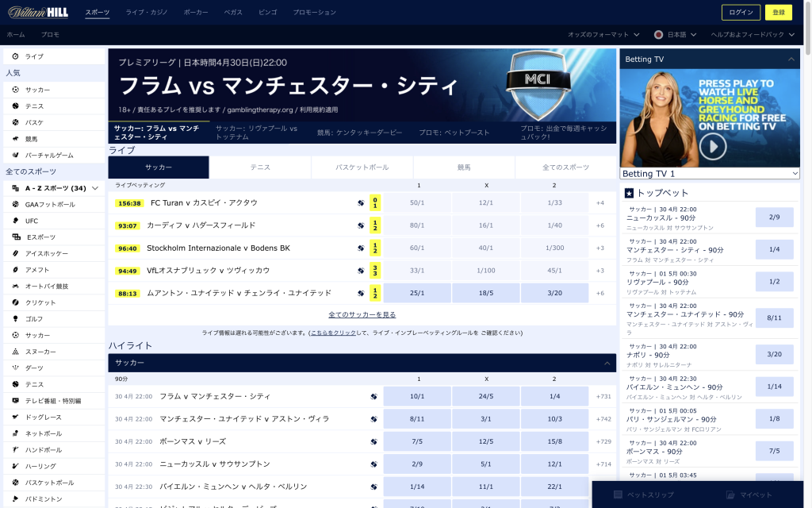
Task: Collapse the Betting TV panel
Action: (x=791, y=60)
